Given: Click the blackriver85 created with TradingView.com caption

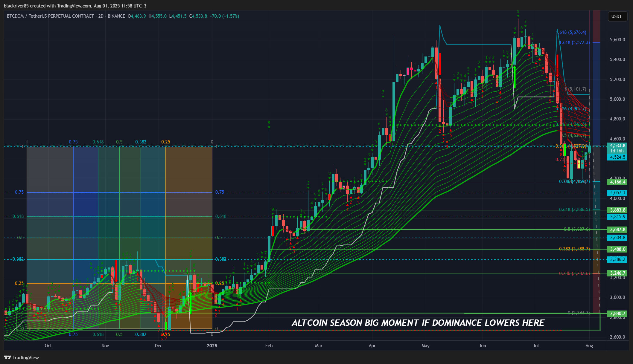Looking at the screenshot, I should (75, 6).
